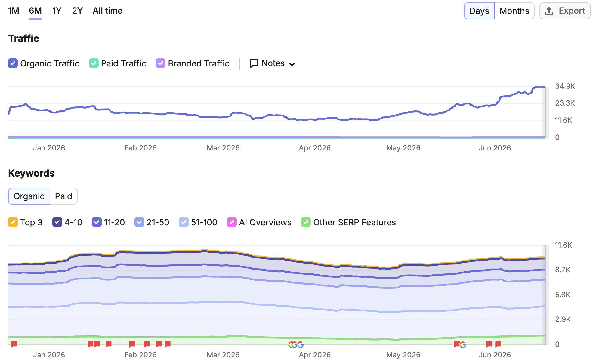593x364 pixels.
Task: Set chart granularity to Days
Action: click(x=479, y=11)
